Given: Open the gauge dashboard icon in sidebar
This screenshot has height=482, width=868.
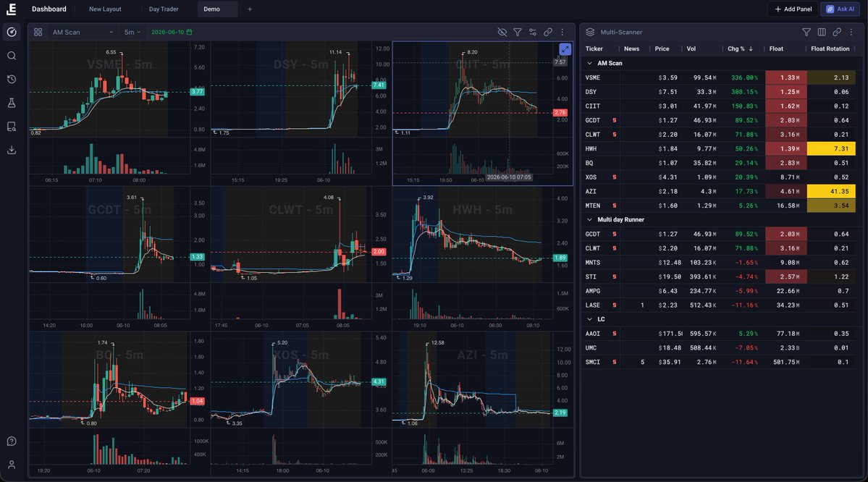Looking at the screenshot, I should pos(12,32).
